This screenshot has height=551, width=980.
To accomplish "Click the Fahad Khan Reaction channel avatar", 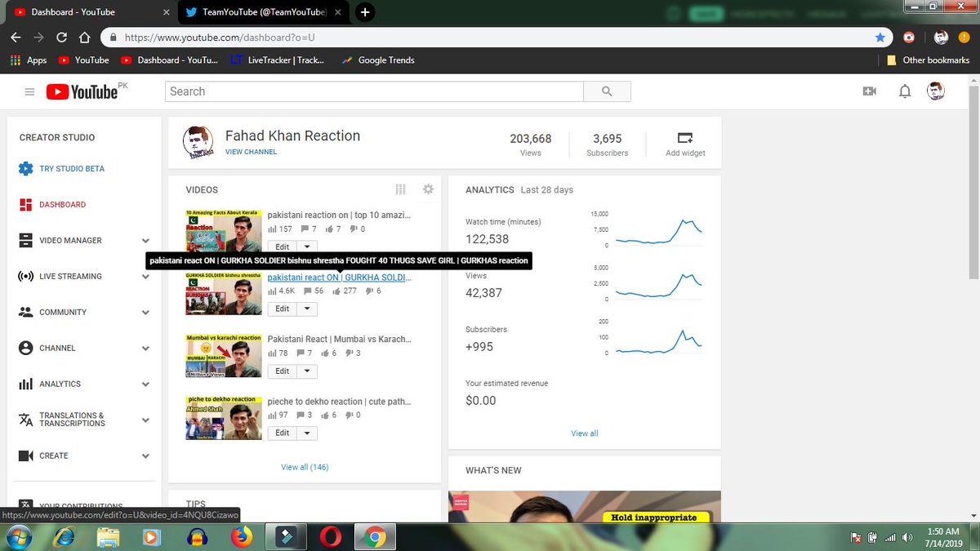I will tap(198, 143).
